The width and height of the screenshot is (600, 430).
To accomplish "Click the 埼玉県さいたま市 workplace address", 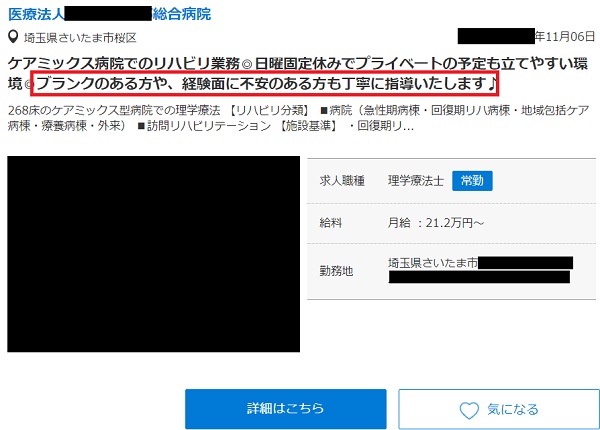I will point(433,263).
